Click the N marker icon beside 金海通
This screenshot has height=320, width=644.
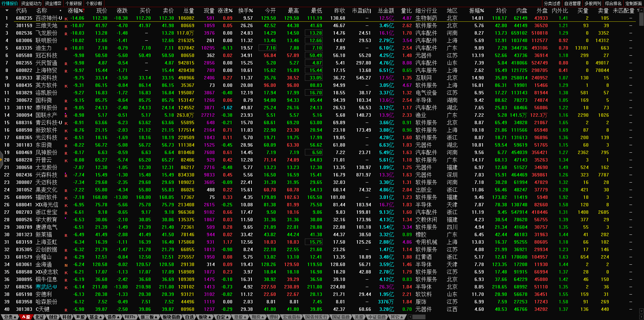click(x=66, y=265)
